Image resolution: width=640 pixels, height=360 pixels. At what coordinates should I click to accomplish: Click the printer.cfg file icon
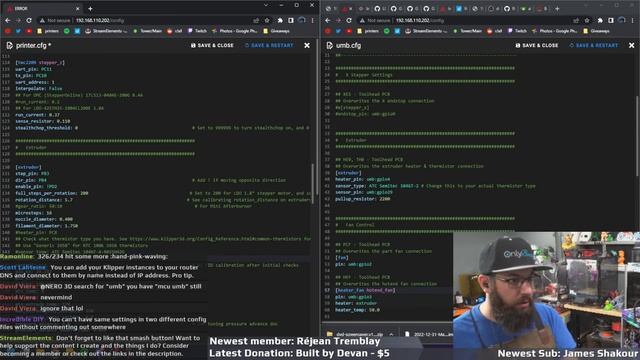[x=9, y=45]
